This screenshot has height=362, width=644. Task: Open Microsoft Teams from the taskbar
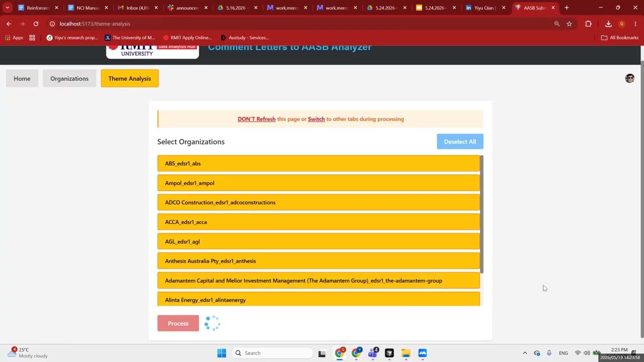point(373,353)
